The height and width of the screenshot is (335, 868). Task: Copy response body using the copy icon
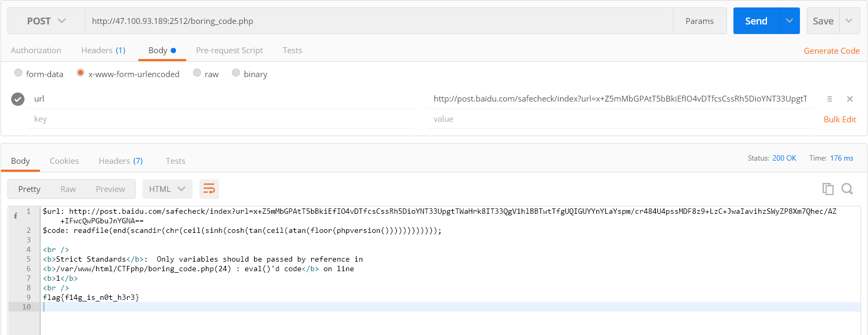pos(828,189)
